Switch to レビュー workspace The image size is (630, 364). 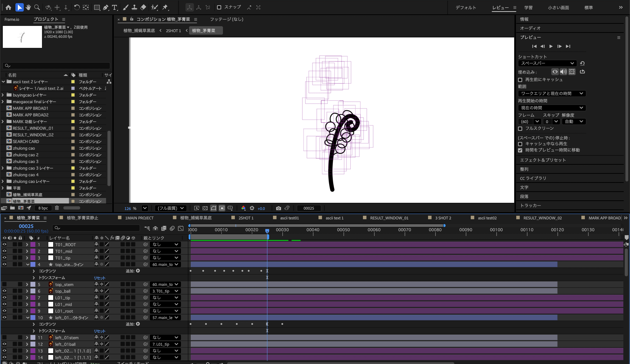coord(500,8)
